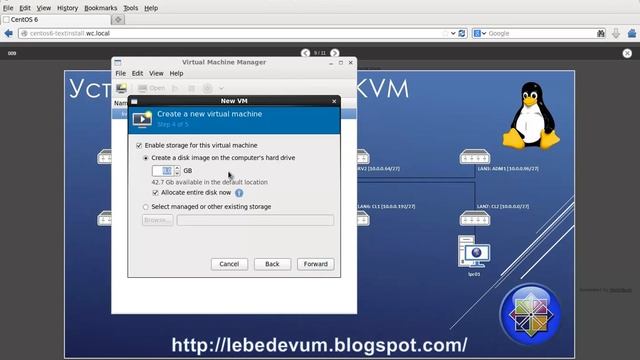Click the http://lebedevum.blogspot.com/ text on slide

(319, 345)
